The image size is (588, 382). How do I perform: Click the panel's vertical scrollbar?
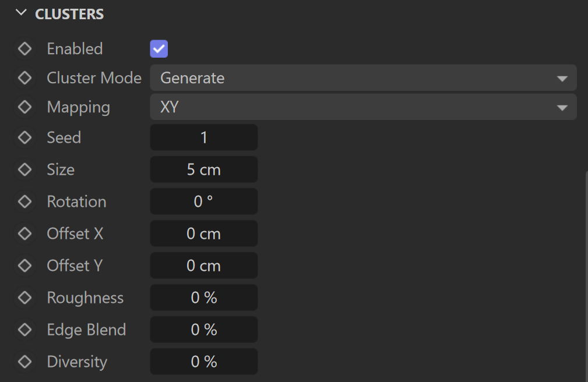pyautogui.click(x=586, y=277)
